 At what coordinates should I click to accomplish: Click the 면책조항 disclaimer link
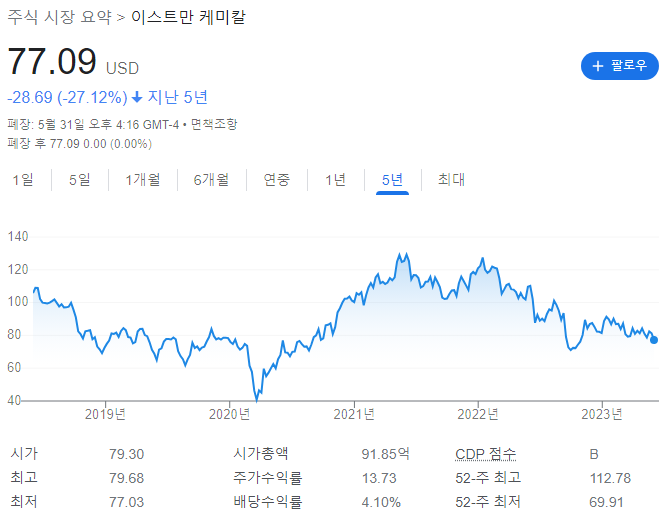[x=214, y=124]
